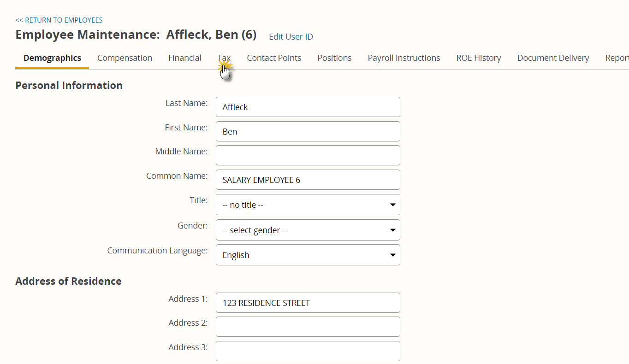
Task: Open the Gender dropdown
Action: (x=308, y=230)
